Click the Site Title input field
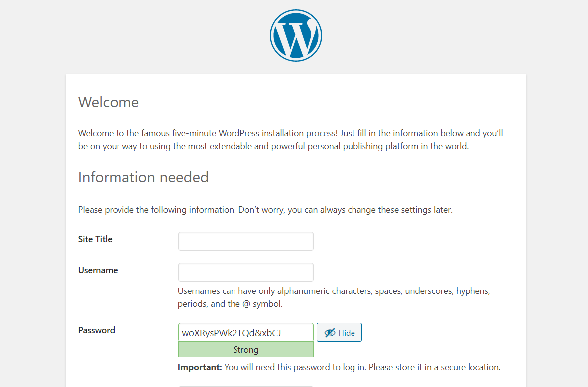The width and height of the screenshot is (588, 387). [245, 241]
